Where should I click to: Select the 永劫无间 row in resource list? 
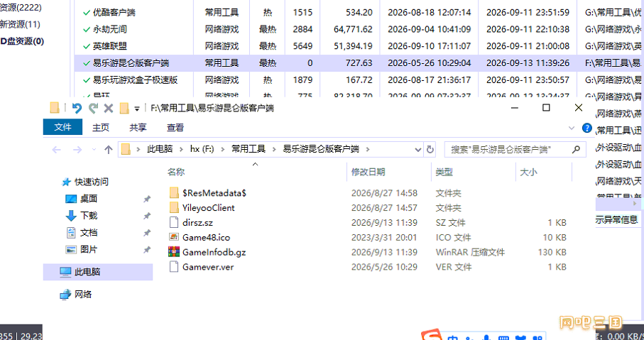coord(359,29)
